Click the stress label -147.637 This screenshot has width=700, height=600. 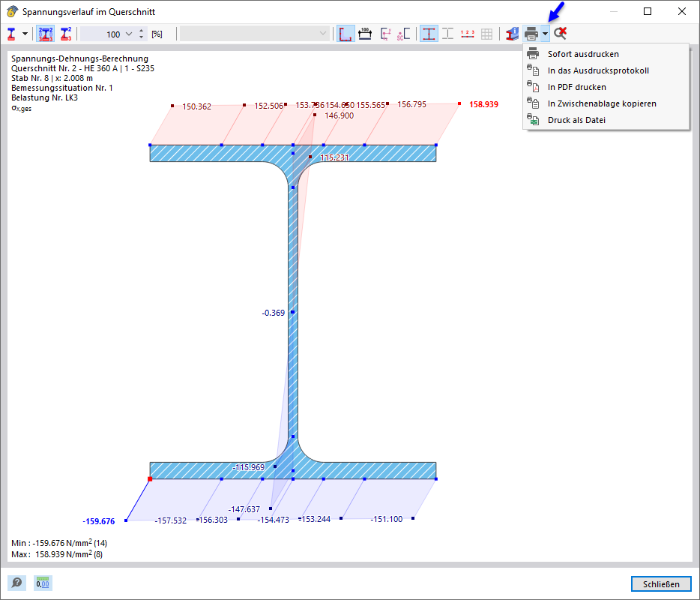pyautogui.click(x=244, y=509)
